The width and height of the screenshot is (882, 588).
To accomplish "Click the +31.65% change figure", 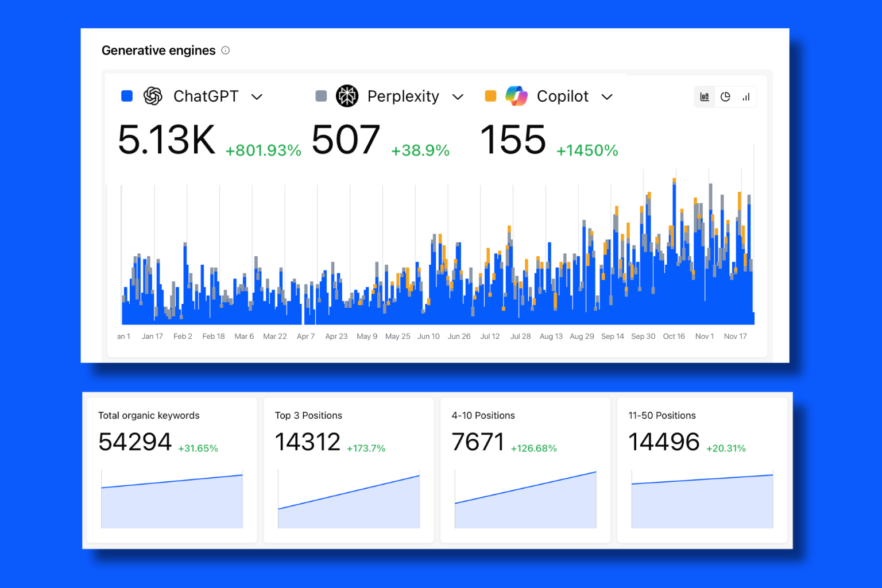I will click(198, 448).
